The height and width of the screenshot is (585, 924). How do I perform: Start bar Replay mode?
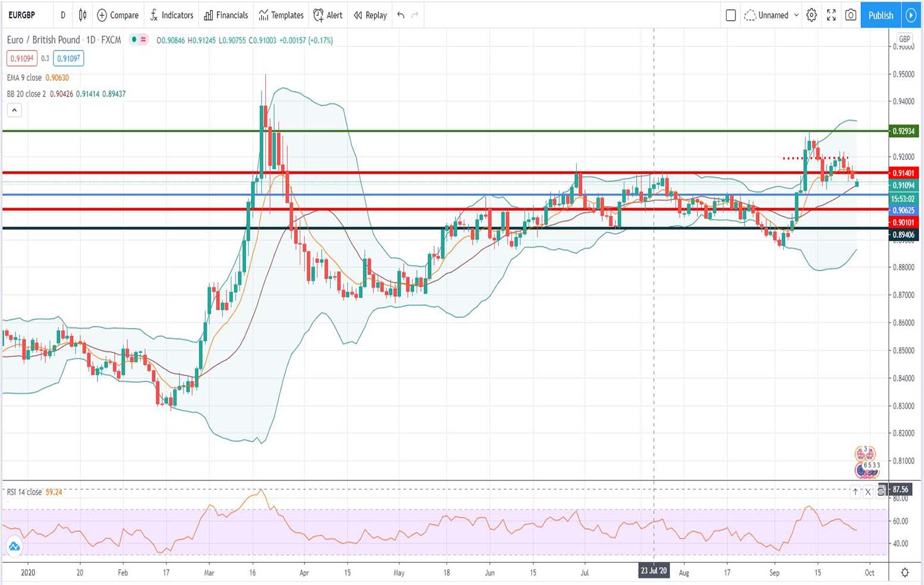click(x=369, y=15)
